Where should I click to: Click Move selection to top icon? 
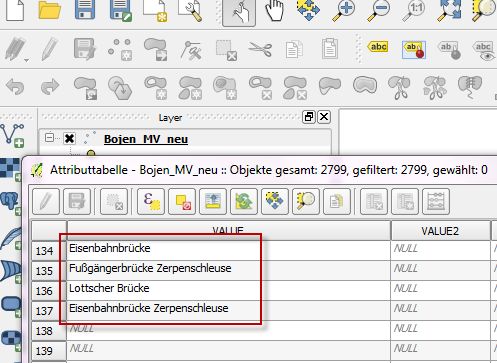(213, 201)
